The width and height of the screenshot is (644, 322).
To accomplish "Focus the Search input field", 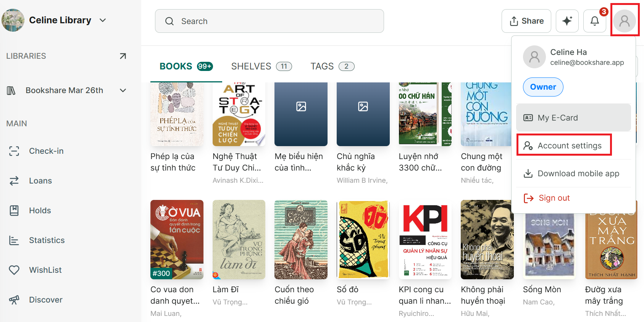I will (x=270, y=21).
